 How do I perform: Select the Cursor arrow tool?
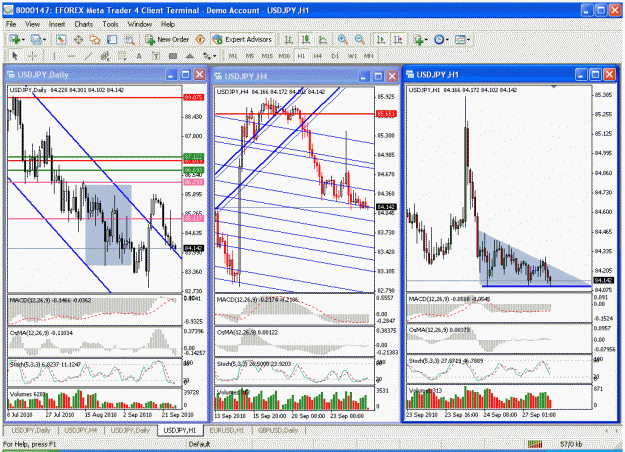[15, 56]
